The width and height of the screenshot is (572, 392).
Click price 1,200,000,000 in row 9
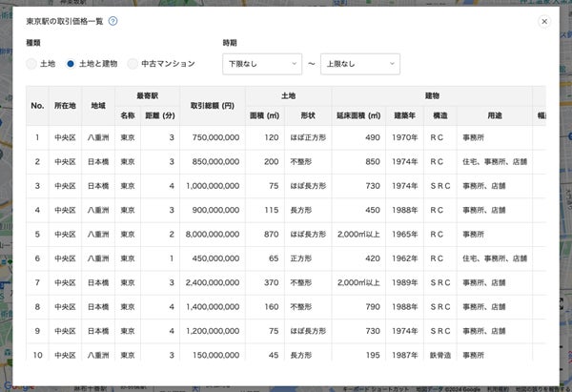tap(213, 331)
